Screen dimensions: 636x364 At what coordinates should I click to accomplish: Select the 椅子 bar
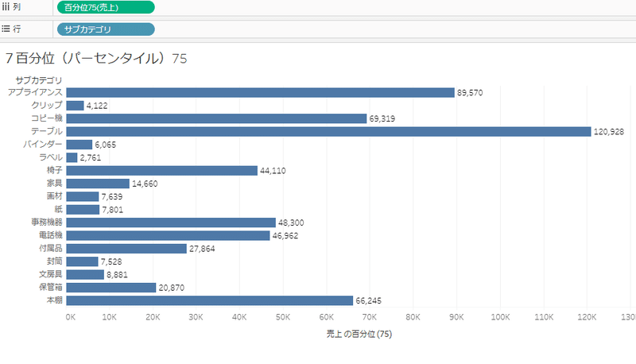[162, 171]
